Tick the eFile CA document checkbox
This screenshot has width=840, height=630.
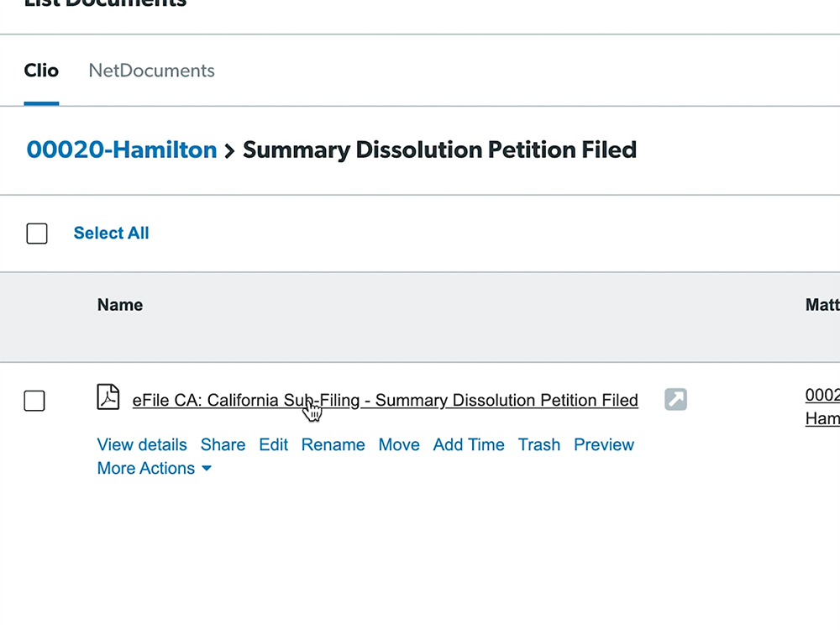click(34, 402)
